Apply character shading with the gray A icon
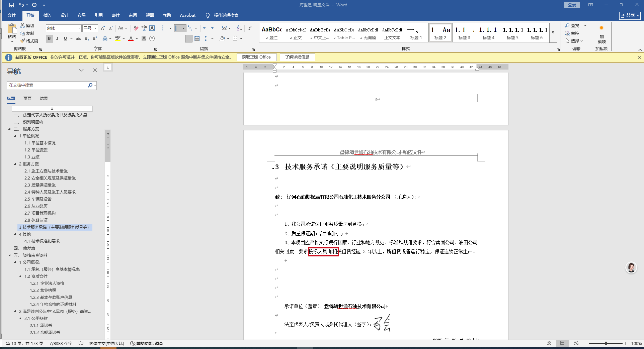The width and height of the screenshot is (644, 349). pos(144,38)
